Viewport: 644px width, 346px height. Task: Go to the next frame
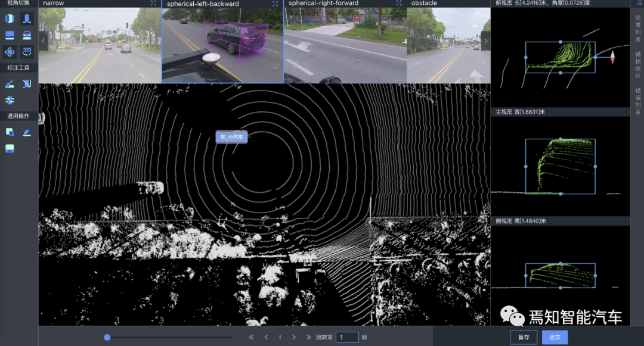click(x=294, y=337)
